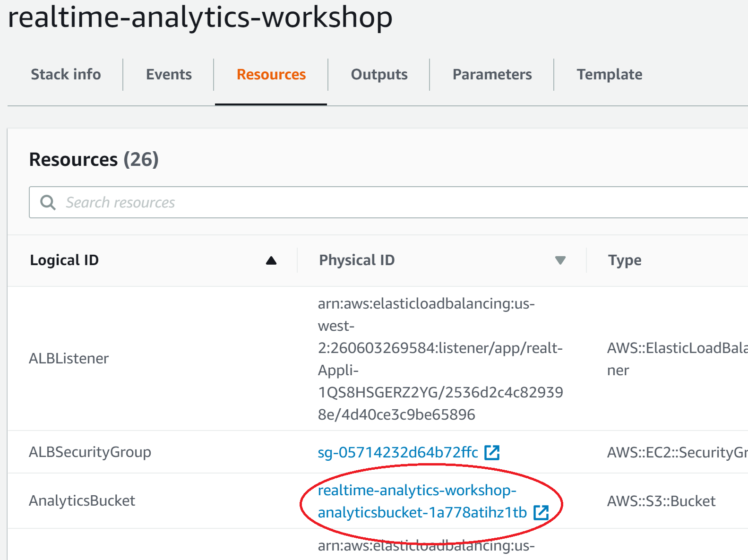Sort by Logical ID ascending arrow
Image resolution: width=748 pixels, height=560 pixels.
[x=271, y=260]
